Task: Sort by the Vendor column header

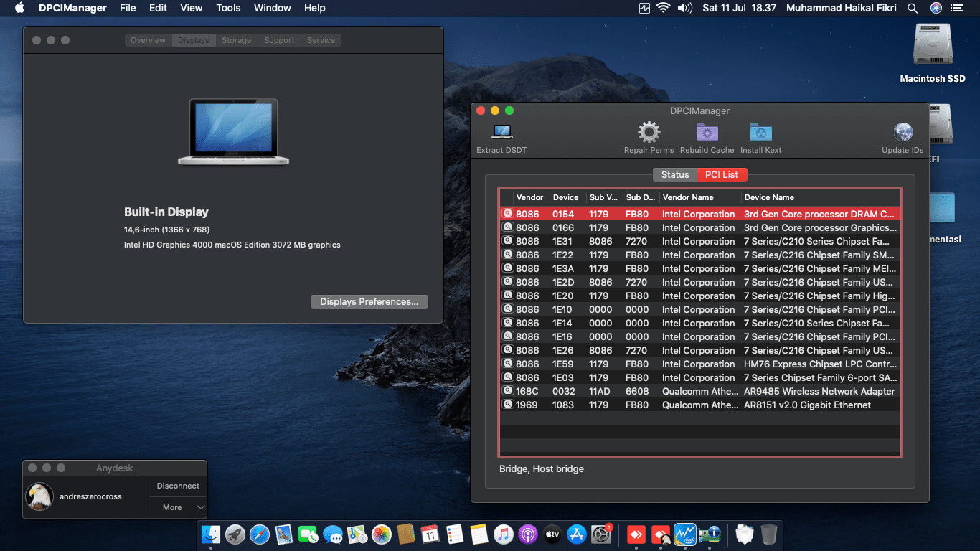Action: [x=532, y=197]
